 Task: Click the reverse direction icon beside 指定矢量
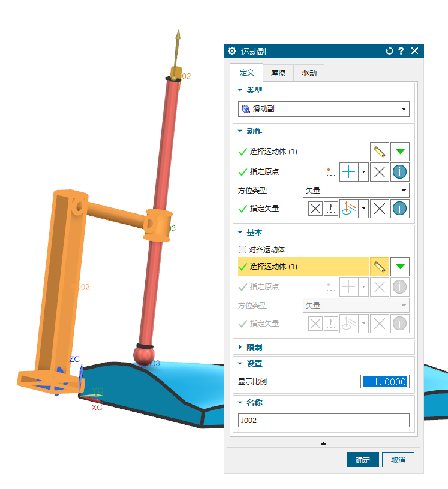315,209
